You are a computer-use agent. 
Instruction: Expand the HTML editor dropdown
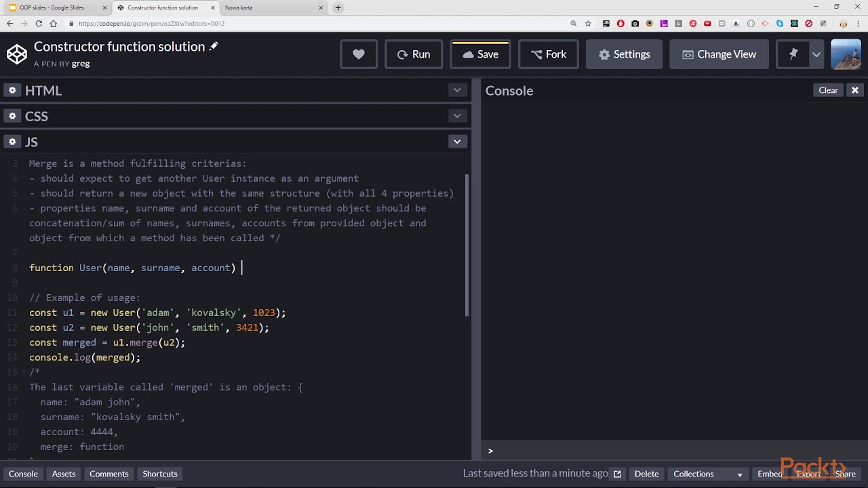point(457,90)
